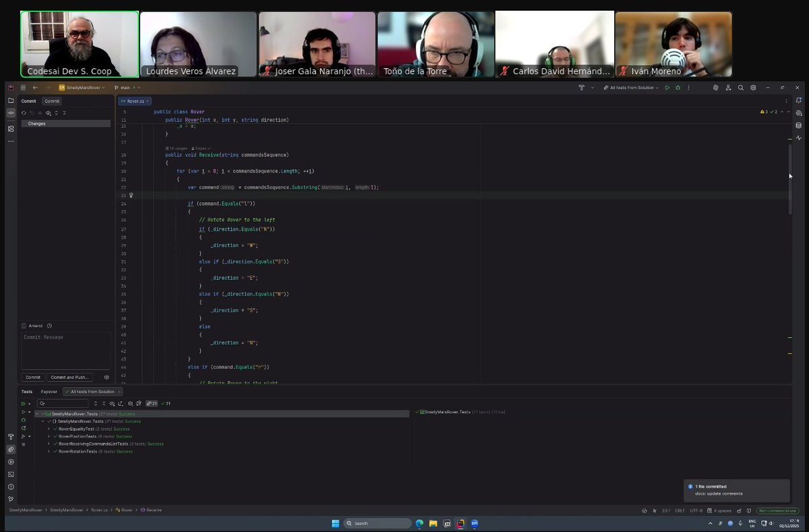Open Notifications from the bell icon
Viewport: 809px width, 532px height.
(798, 100)
